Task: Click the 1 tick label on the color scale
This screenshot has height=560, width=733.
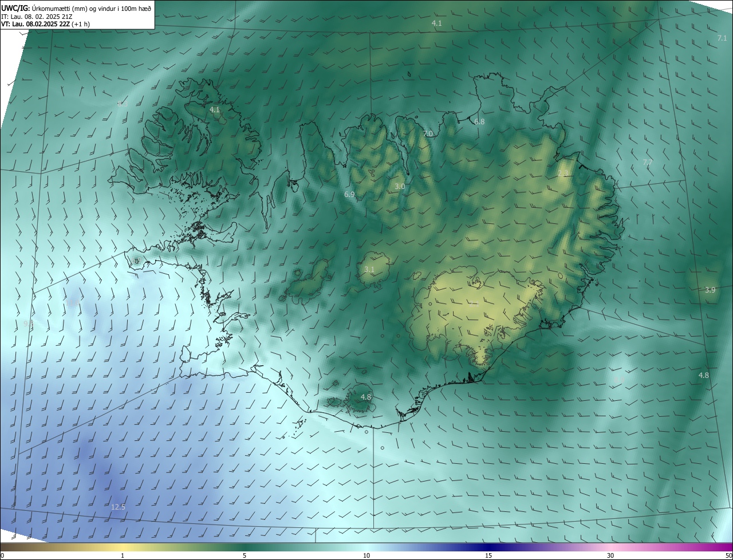Action: click(123, 555)
